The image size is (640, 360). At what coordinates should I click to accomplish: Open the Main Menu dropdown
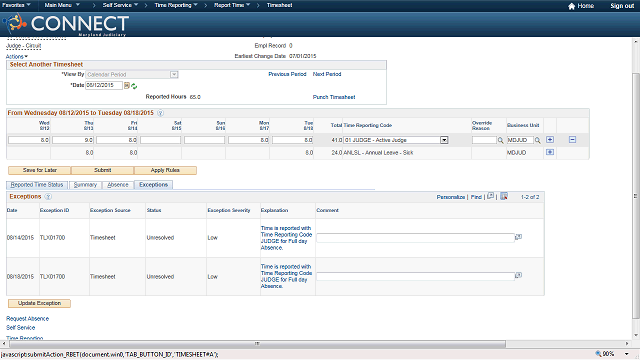pyautogui.click(x=62, y=5)
